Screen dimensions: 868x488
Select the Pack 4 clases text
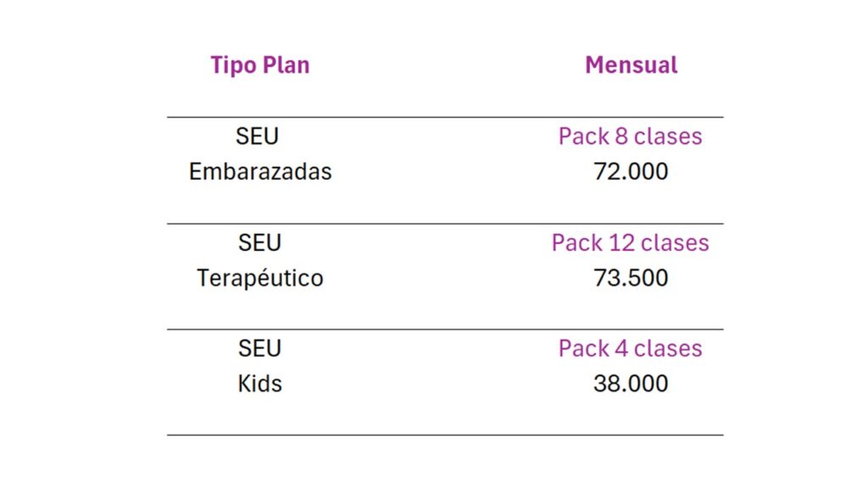point(630,348)
